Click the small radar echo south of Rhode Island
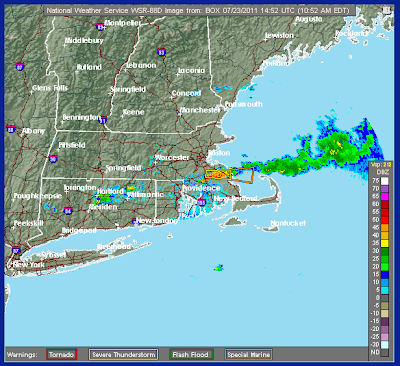This screenshot has height=366, width=400. 219,268
